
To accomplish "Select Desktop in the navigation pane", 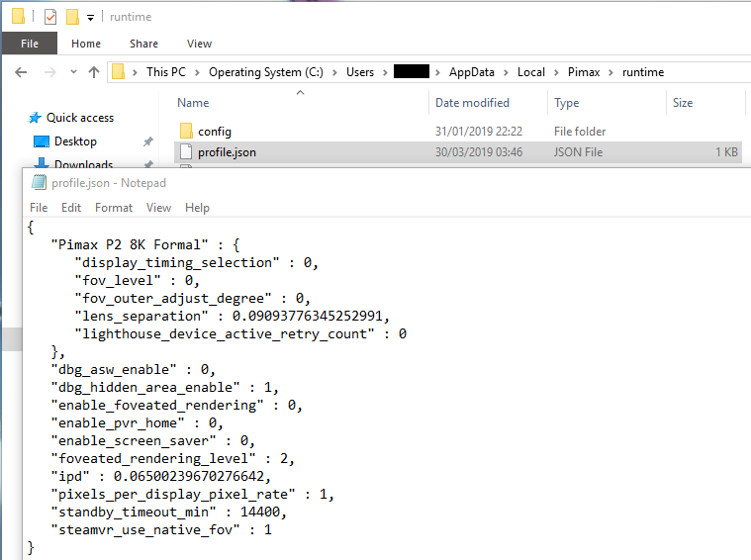I will 75,141.
